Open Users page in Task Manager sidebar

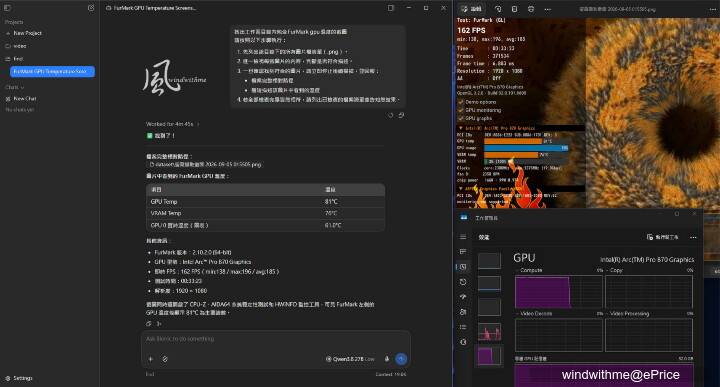[x=463, y=312]
